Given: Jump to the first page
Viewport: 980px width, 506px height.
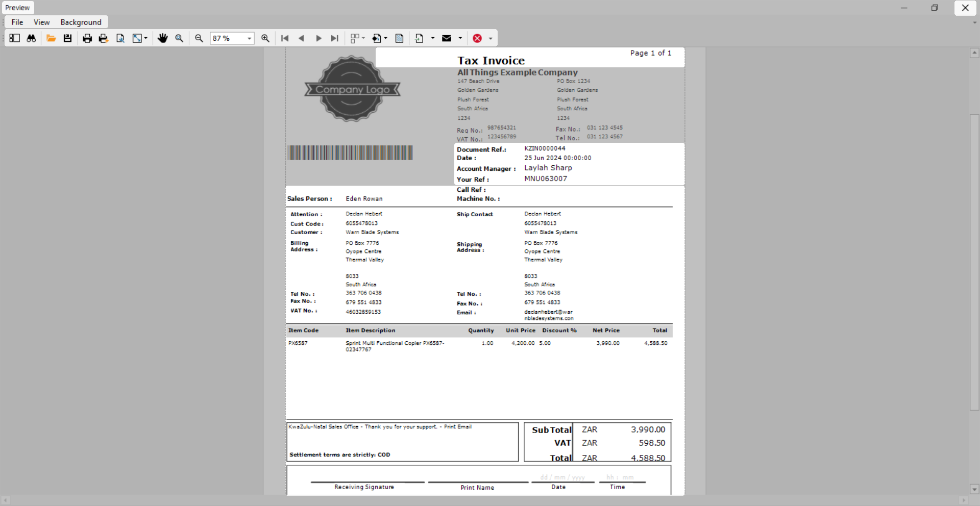Looking at the screenshot, I should (x=285, y=38).
